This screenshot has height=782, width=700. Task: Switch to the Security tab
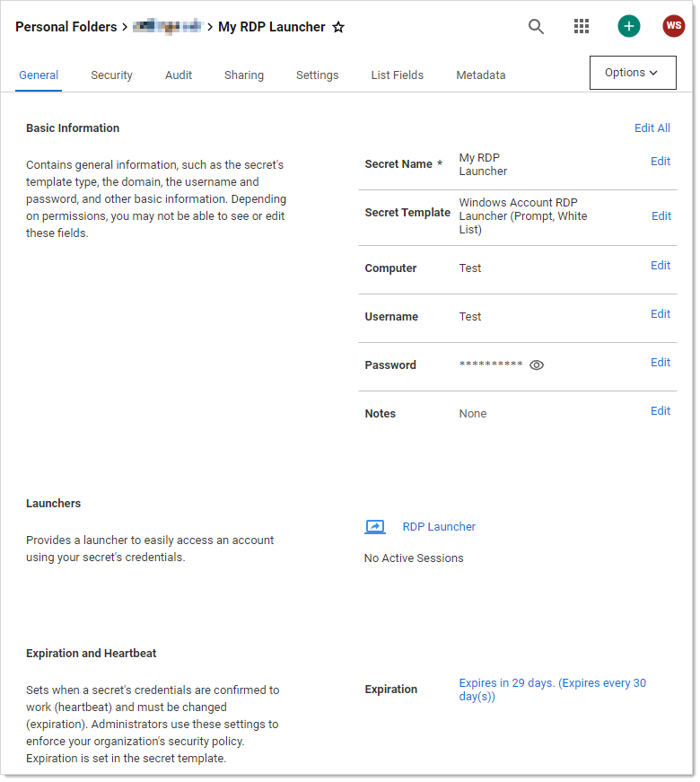tap(111, 75)
